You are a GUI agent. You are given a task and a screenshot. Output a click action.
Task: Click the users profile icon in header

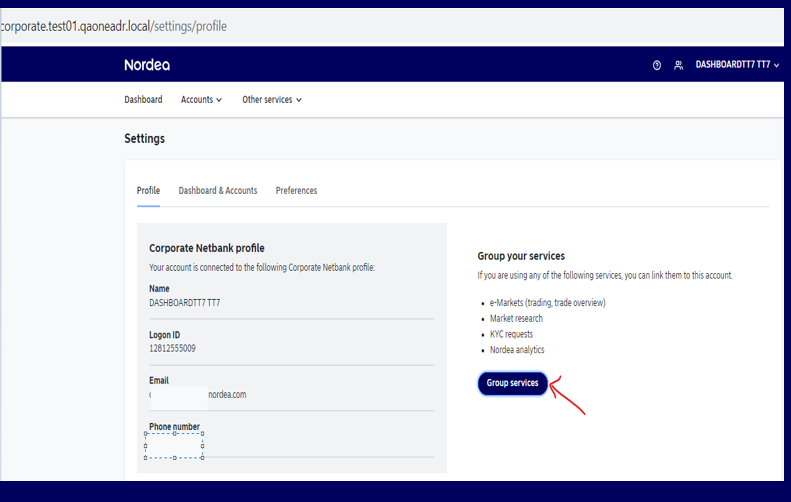pos(679,65)
